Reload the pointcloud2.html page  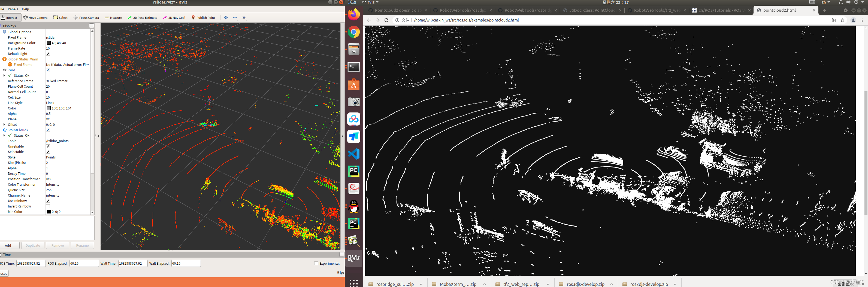pos(386,20)
